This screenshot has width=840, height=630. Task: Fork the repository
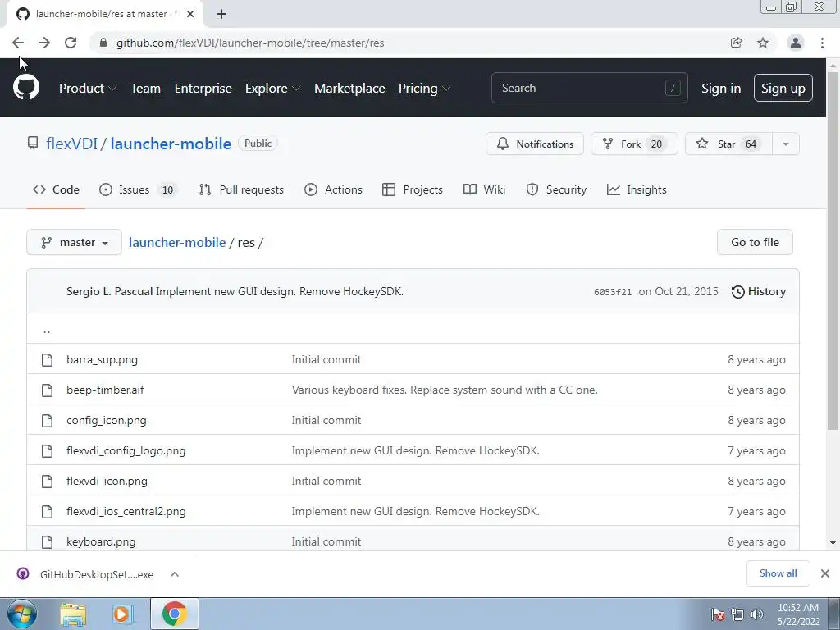click(x=634, y=144)
